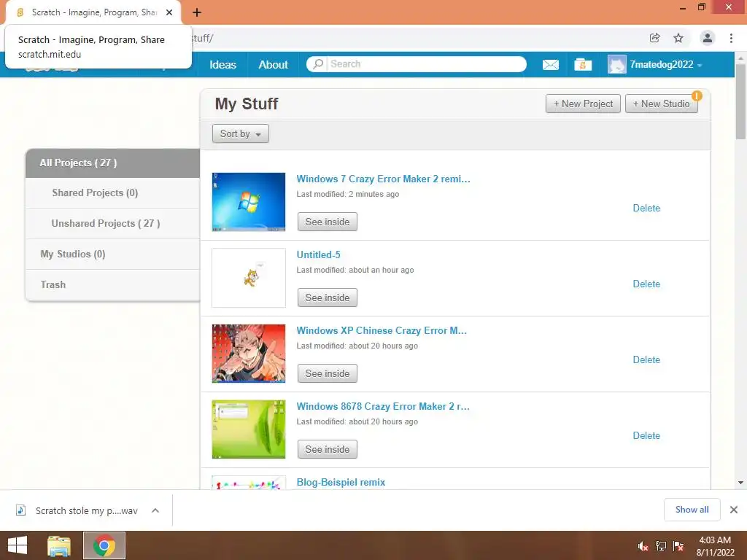747x560 pixels.
Task: Open the Scratch stole my p....wav download
Action: coord(86,510)
